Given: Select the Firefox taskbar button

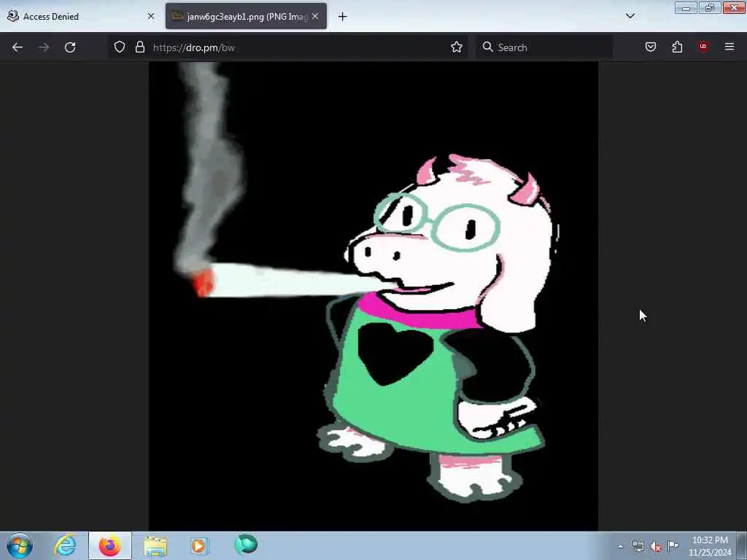Looking at the screenshot, I should click(109, 545).
